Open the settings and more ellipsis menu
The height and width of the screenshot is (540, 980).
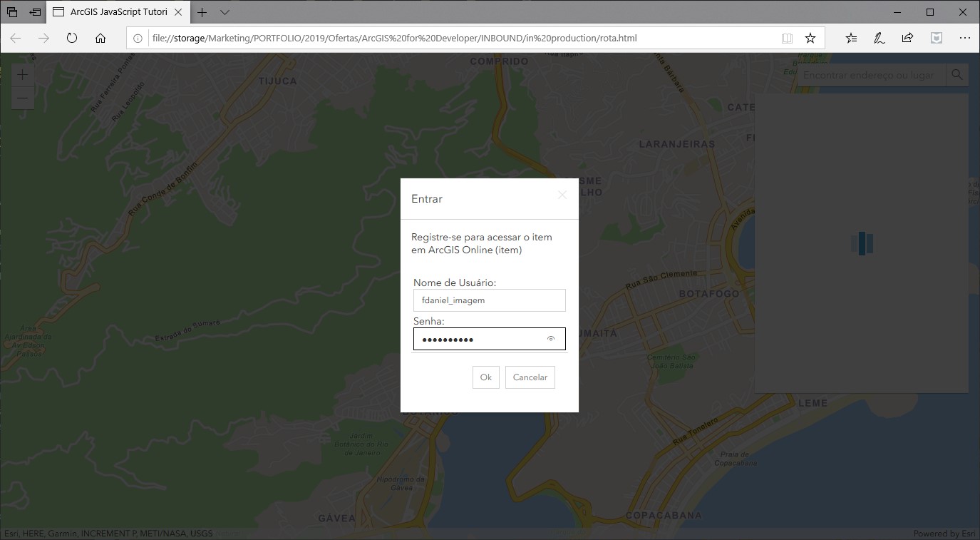(x=964, y=39)
